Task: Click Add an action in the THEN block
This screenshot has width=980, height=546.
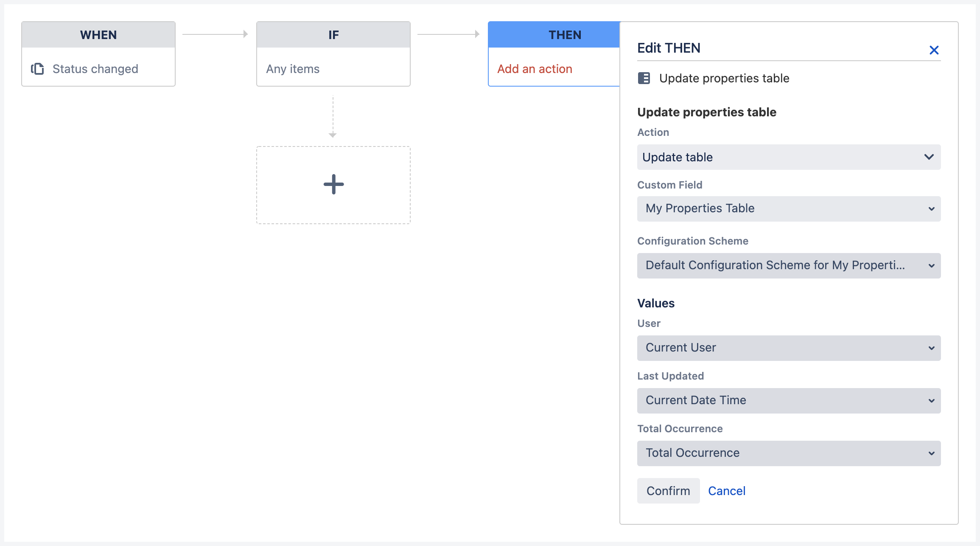Action: (535, 68)
